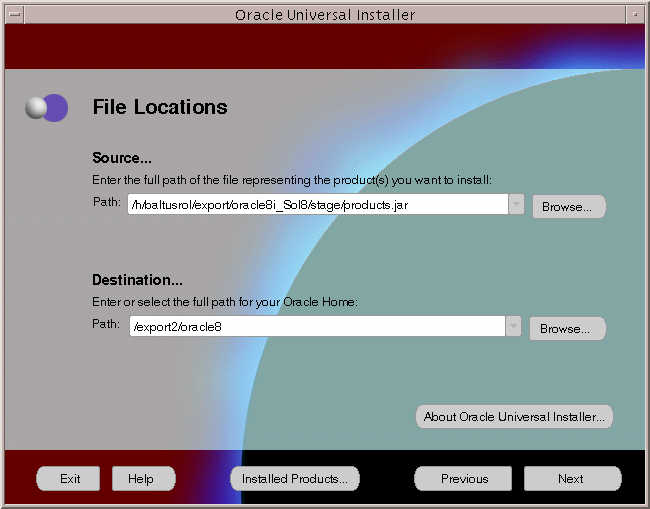Click the Source path input field
650x509 pixels.
(318, 204)
